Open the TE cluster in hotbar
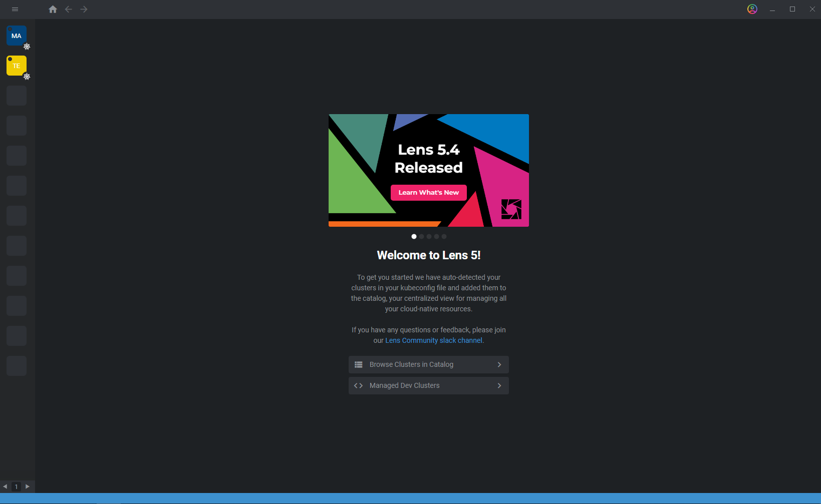This screenshot has width=821, height=504. point(17,66)
